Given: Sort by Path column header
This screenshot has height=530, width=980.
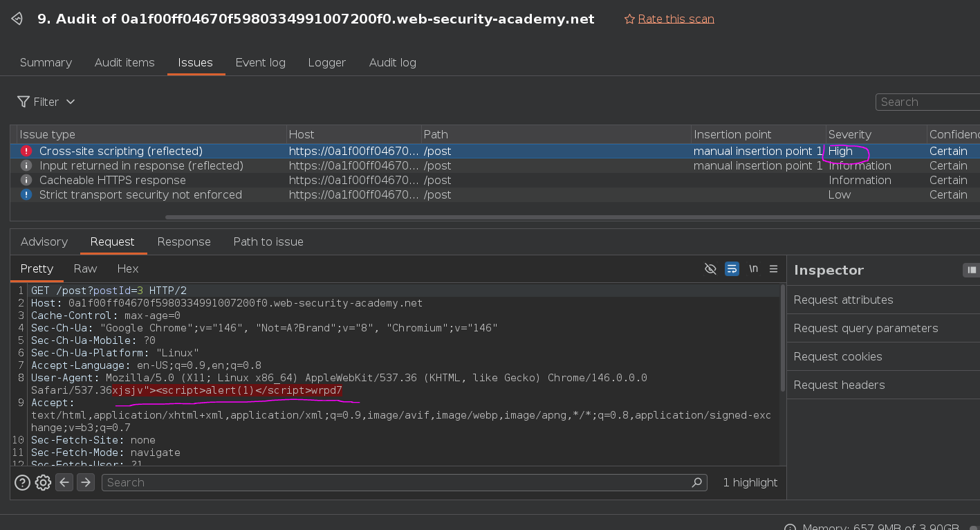Looking at the screenshot, I should [x=555, y=134].
